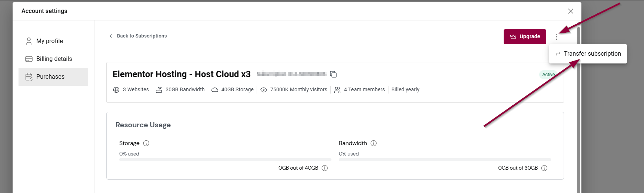
Task: Click the Active status badge
Action: click(x=548, y=75)
